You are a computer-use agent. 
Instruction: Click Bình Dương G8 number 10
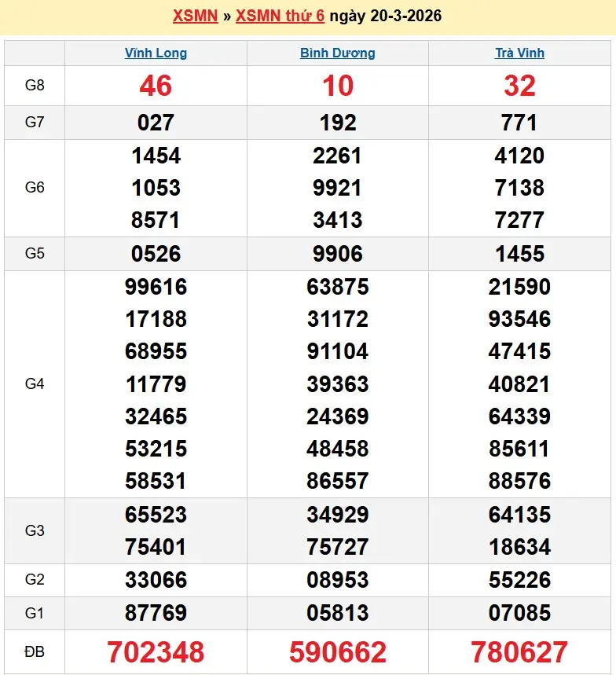click(337, 86)
